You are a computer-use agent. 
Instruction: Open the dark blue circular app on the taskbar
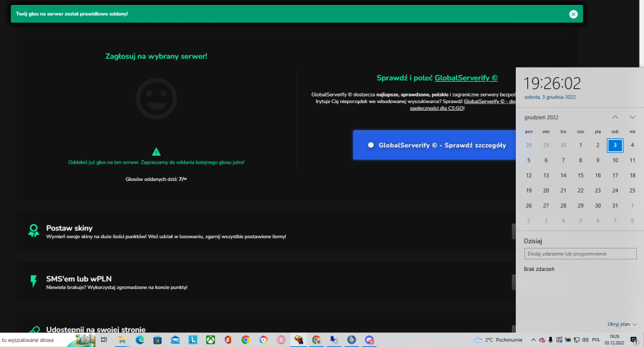click(x=352, y=340)
